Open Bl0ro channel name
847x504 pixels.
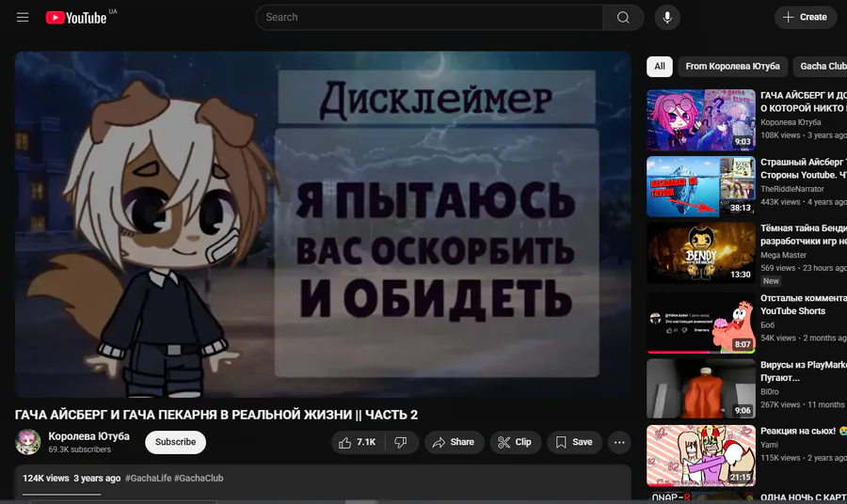click(770, 392)
